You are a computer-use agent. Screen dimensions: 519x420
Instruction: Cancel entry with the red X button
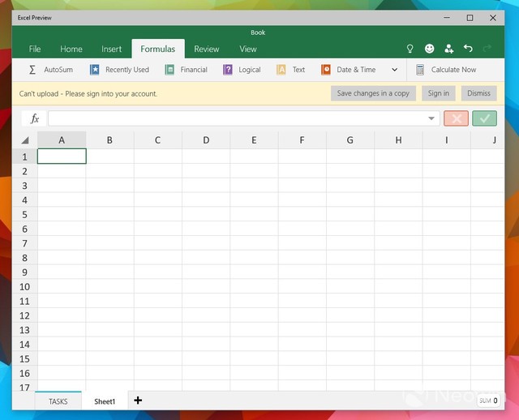pos(456,118)
